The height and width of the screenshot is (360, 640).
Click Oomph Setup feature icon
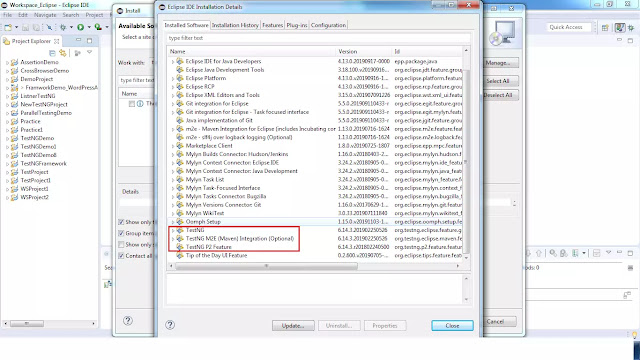180,222
